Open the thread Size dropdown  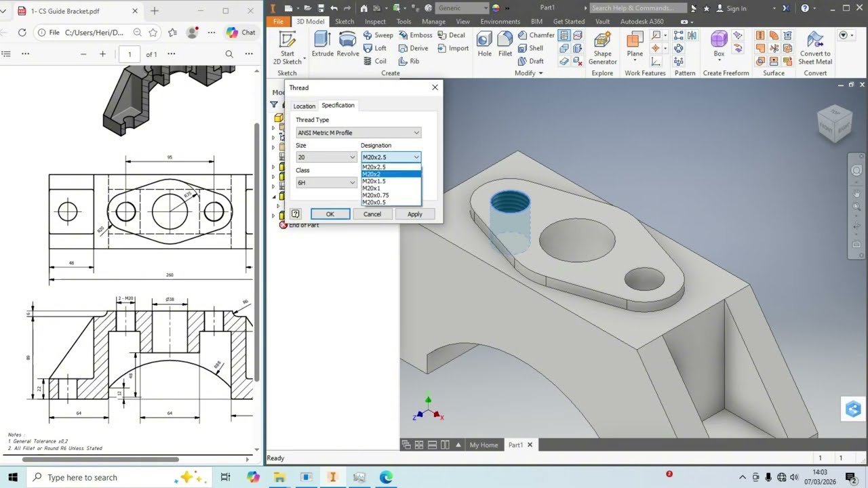(x=326, y=157)
